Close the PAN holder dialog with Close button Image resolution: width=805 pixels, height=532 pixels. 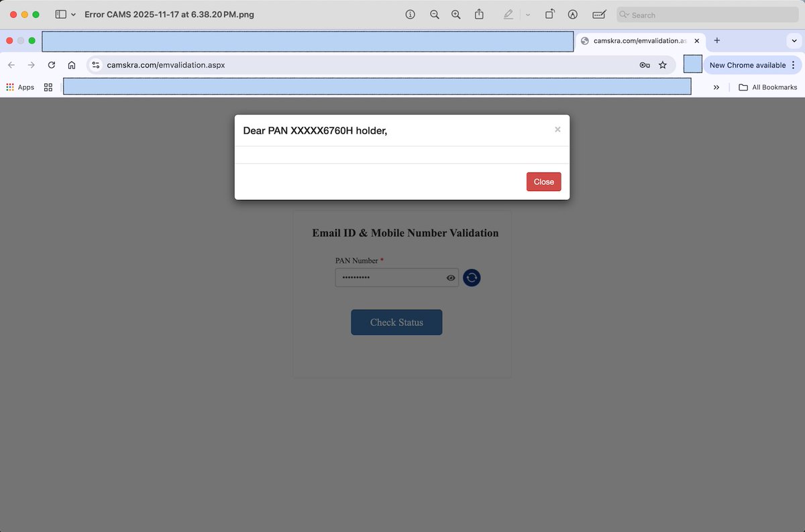pyautogui.click(x=543, y=181)
